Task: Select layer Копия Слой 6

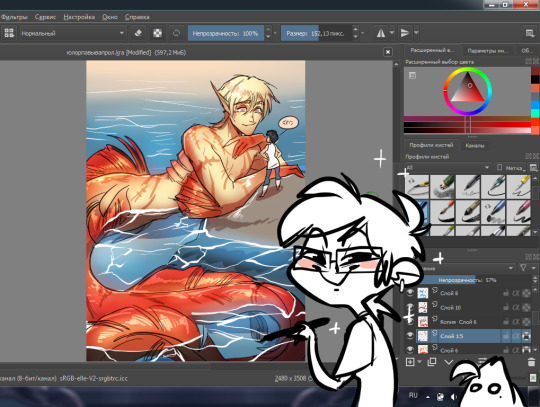Action: pyautogui.click(x=458, y=322)
